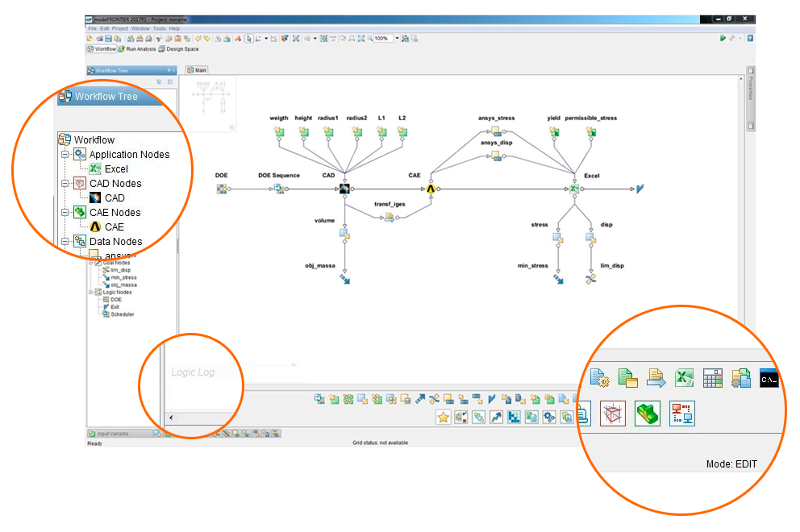This screenshot has width=800, height=532.
Task: Select the arrow pointer tool in toolbar
Action: 249,38
